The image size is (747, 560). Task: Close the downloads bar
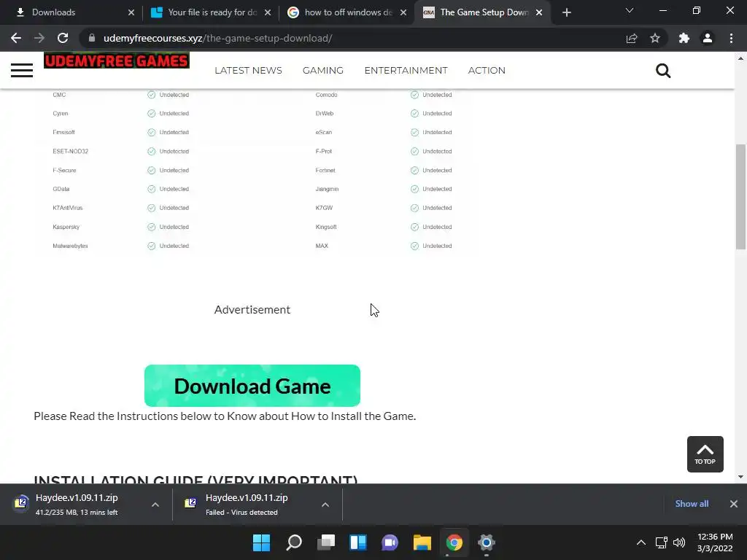coord(734,504)
